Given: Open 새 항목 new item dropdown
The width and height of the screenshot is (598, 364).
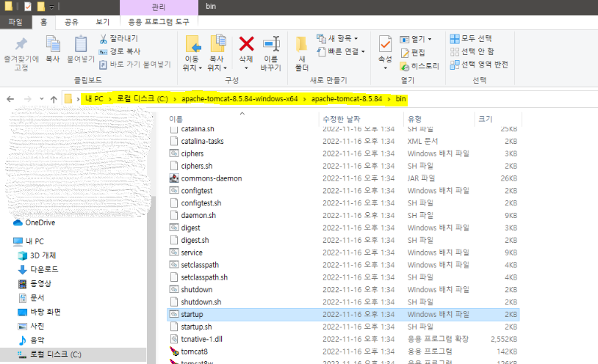Looking at the screenshot, I should pos(337,38).
